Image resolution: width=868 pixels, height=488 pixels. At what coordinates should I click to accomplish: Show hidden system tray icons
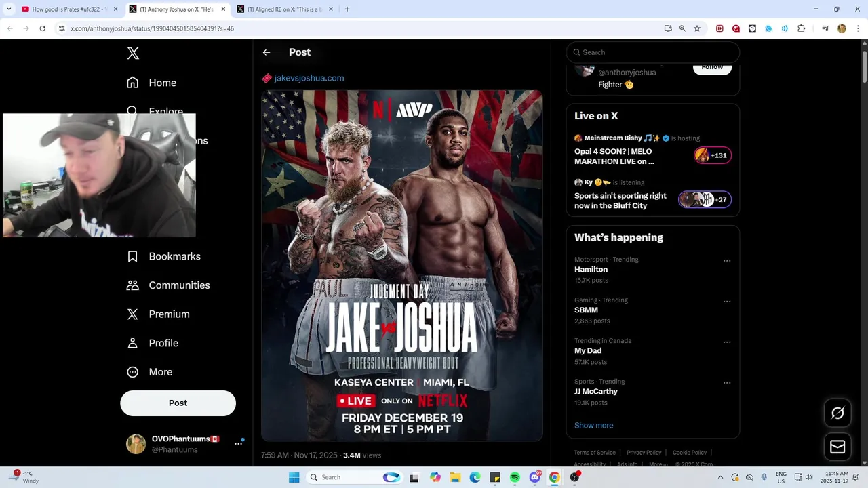point(720,477)
